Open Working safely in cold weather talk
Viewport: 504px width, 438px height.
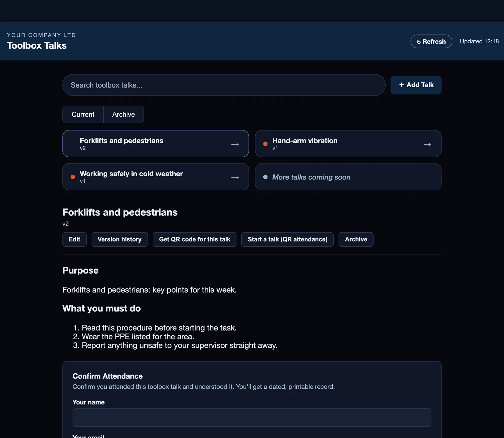(x=156, y=177)
